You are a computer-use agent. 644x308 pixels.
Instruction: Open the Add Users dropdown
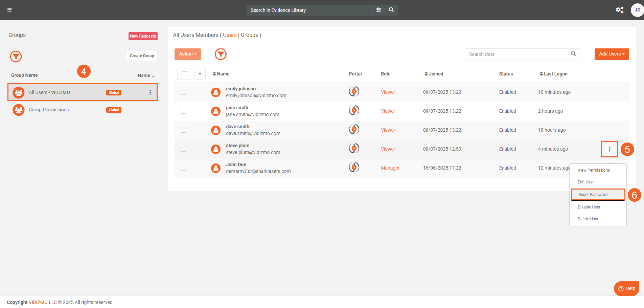click(612, 54)
